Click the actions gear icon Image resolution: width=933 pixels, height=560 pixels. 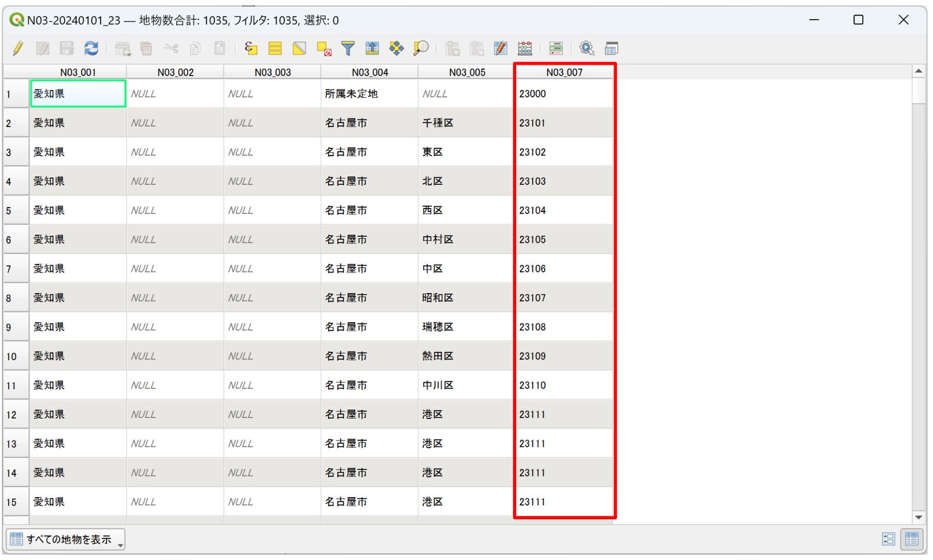pos(587,48)
